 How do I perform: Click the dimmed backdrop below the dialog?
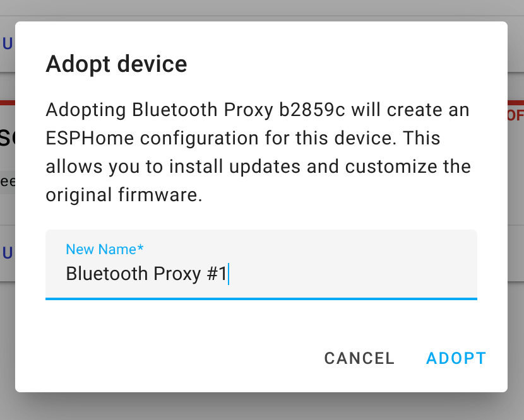tap(262, 407)
